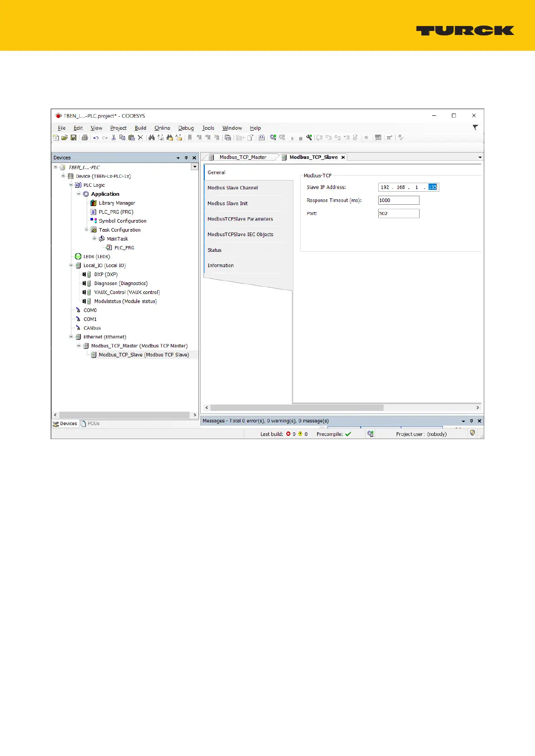Collapse the Task Configuration node

(x=86, y=229)
